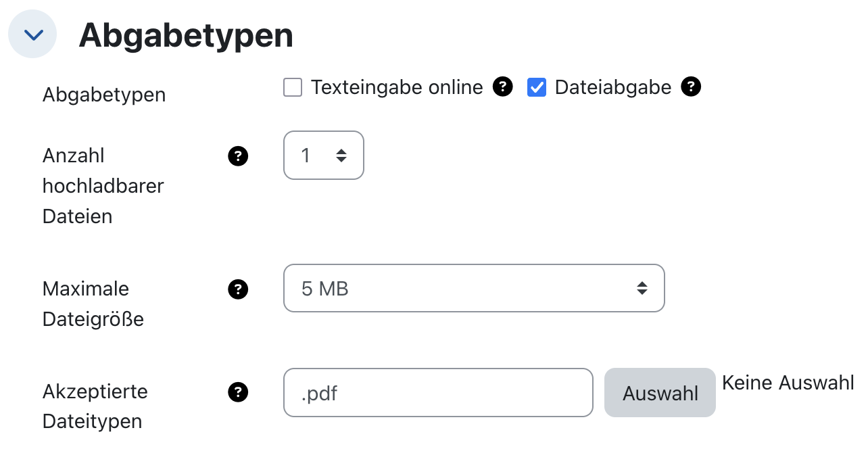Open help for Anzahl hochladbarer Dateien
The width and height of the screenshot is (868, 449).
coord(237,156)
